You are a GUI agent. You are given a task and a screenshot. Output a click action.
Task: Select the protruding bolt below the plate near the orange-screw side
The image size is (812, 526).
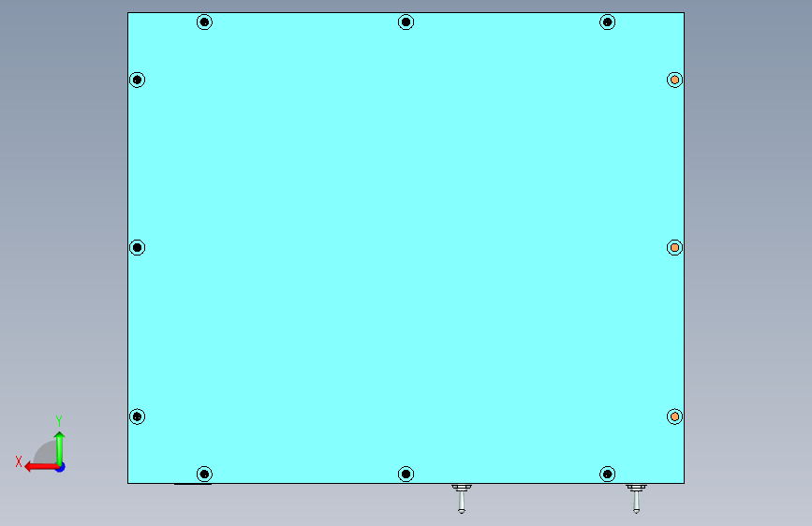point(636,499)
